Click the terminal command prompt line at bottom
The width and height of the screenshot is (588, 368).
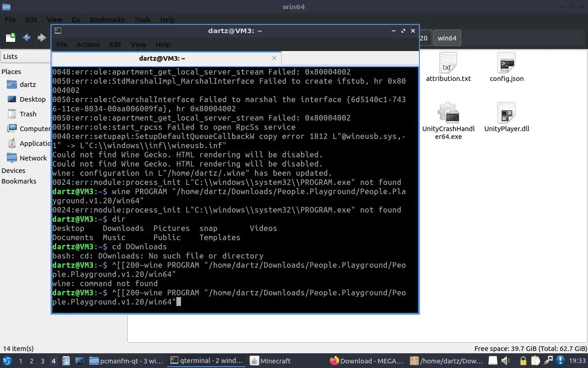pos(229,297)
